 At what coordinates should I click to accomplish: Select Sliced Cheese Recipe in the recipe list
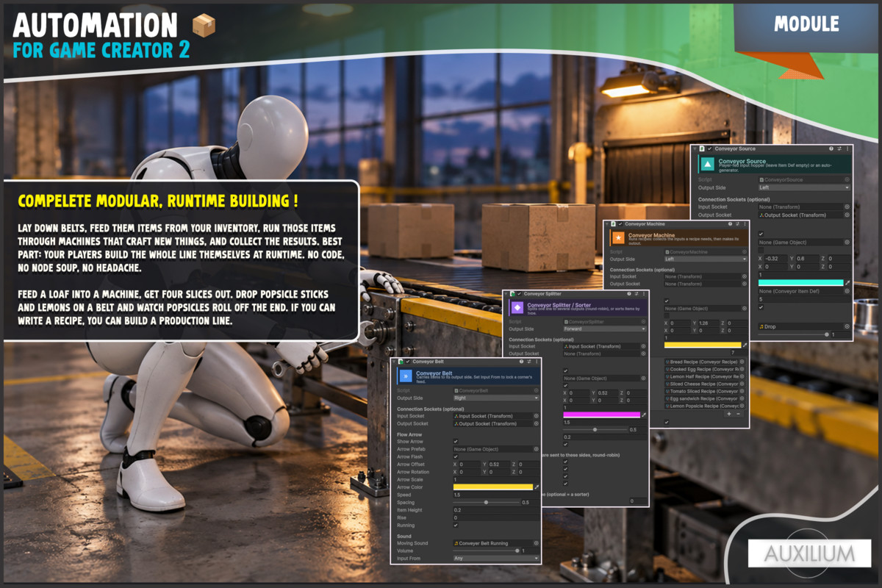706,384
